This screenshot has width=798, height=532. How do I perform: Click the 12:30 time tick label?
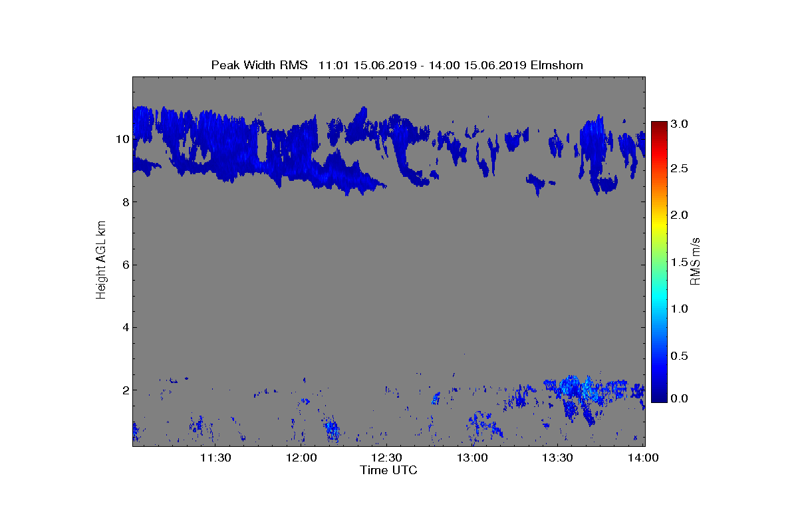click(386, 458)
